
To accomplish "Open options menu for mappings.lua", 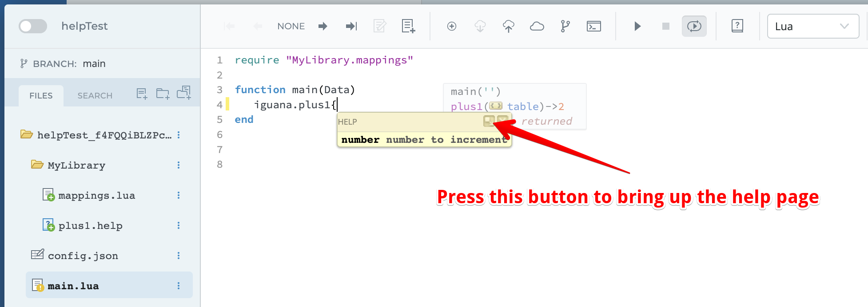I will [179, 195].
